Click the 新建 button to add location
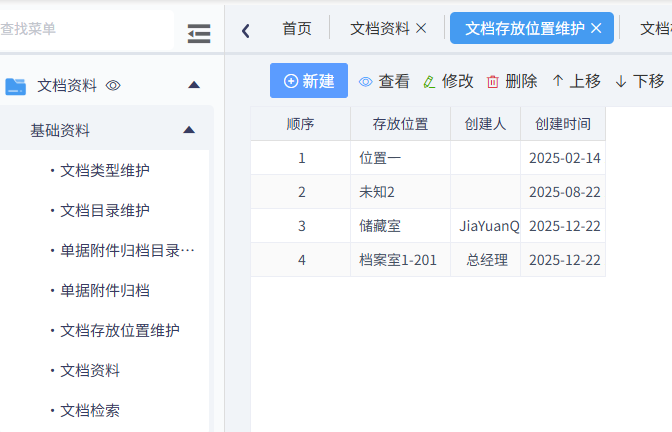 point(309,81)
